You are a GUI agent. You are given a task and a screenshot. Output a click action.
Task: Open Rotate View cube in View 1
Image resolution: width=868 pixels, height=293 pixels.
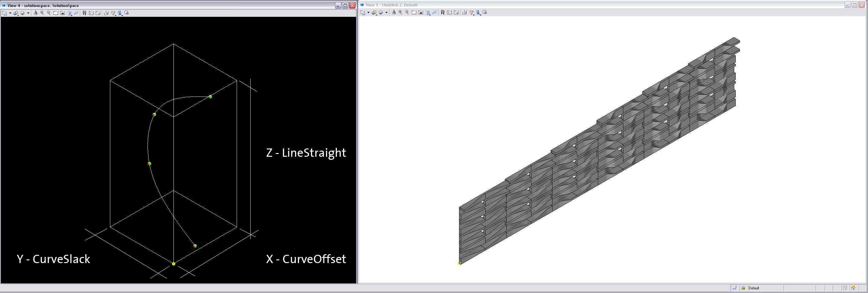pos(428,12)
